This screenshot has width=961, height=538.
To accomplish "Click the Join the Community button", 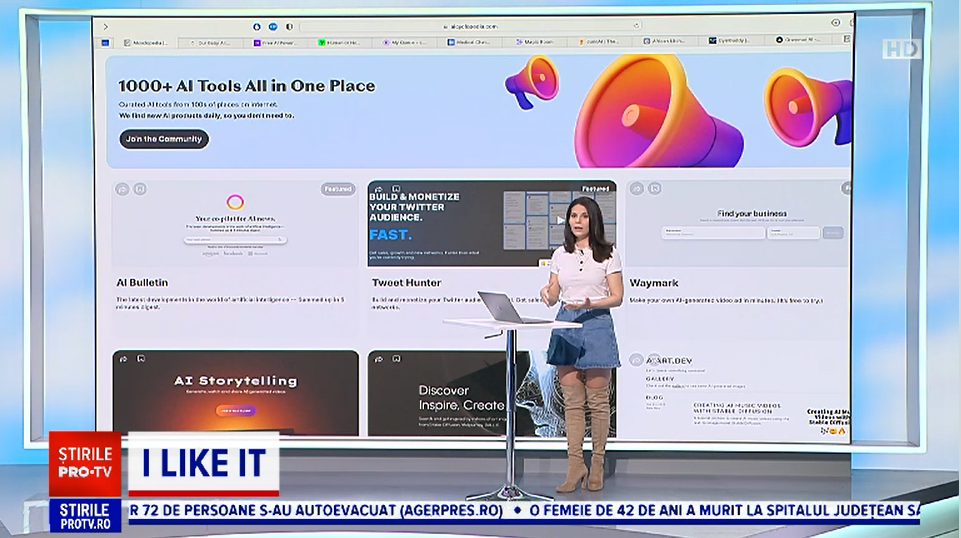I will point(164,139).
